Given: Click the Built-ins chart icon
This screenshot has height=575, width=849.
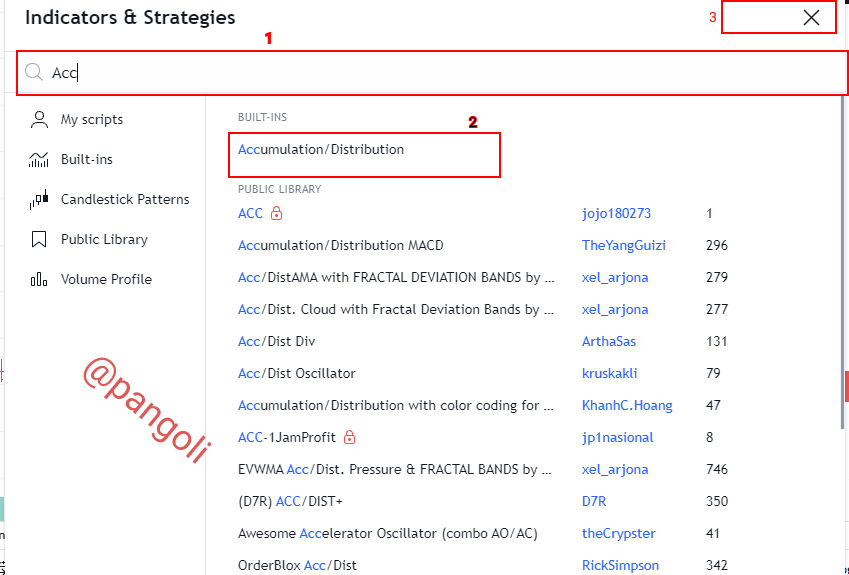Looking at the screenshot, I should [x=39, y=159].
